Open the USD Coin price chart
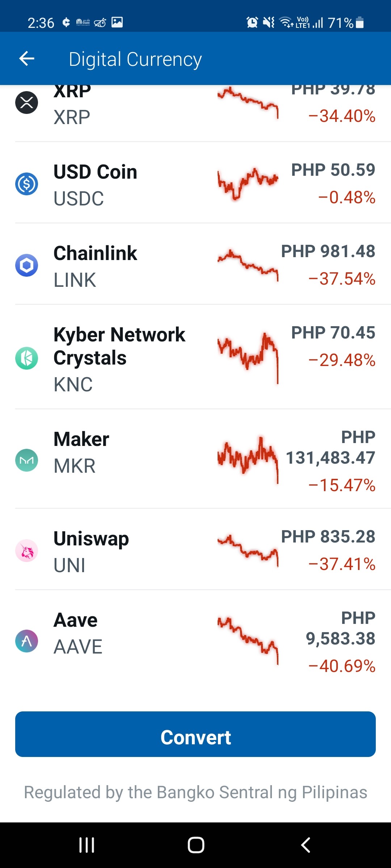The width and height of the screenshot is (391, 868). pos(248,184)
